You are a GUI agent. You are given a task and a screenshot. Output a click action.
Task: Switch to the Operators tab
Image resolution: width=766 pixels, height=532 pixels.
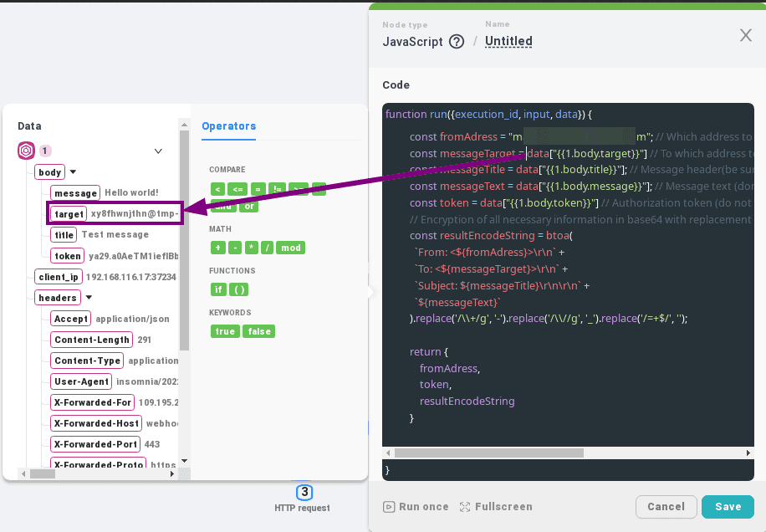point(228,126)
